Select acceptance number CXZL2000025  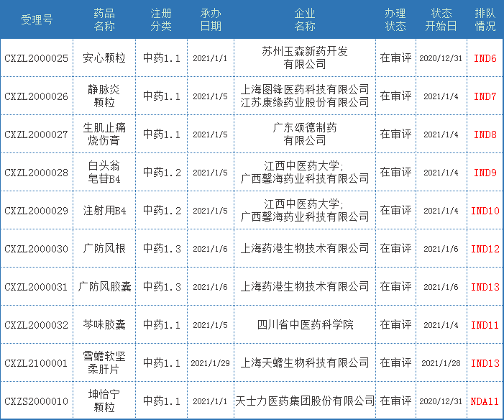pyautogui.click(x=37, y=58)
